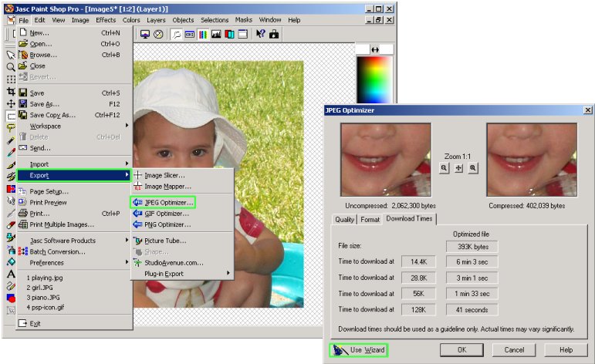This screenshot has width=595, height=364.
Task: Toggle the Layer Palette button
Action: click(229, 35)
